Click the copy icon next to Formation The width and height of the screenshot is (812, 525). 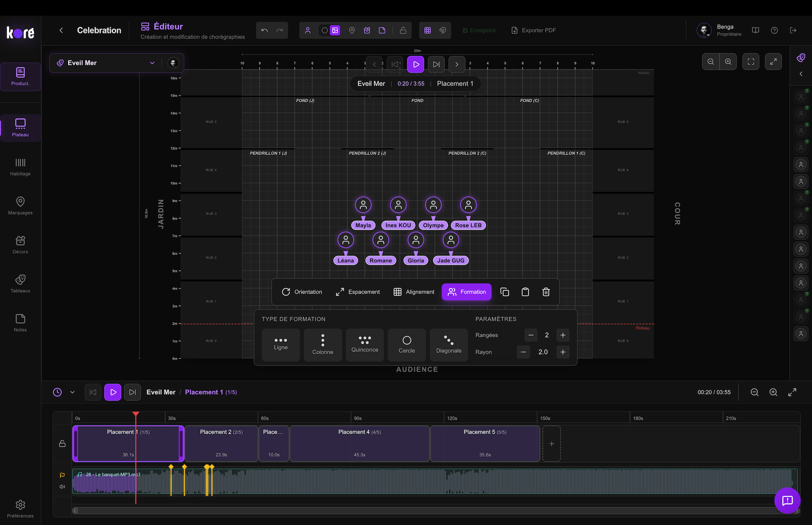pos(505,292)
